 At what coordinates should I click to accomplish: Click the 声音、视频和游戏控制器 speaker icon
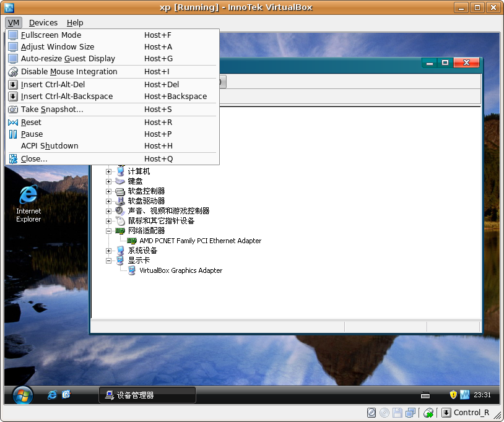point(120,211)
